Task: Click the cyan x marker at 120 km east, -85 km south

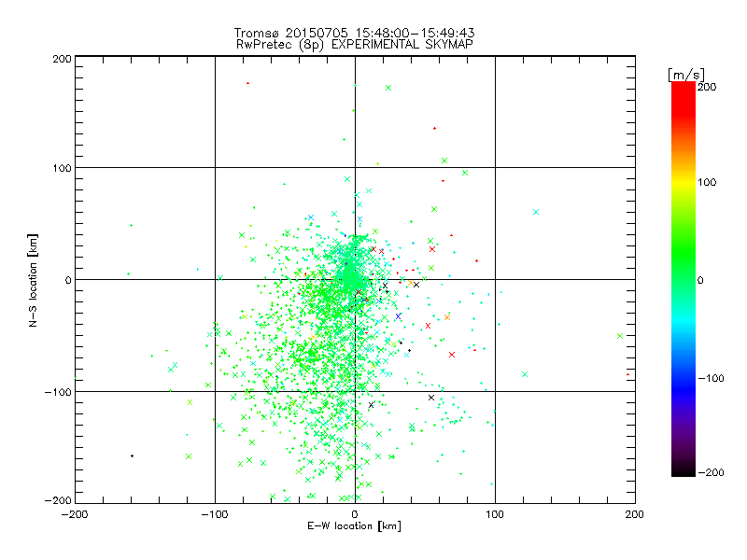Action: [x=525, y=374]
